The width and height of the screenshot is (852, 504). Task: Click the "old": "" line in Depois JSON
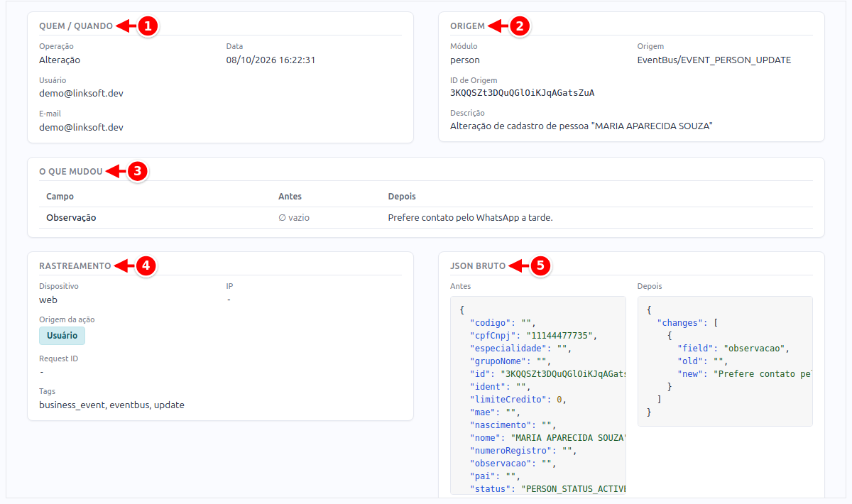(x=703, y=361)
